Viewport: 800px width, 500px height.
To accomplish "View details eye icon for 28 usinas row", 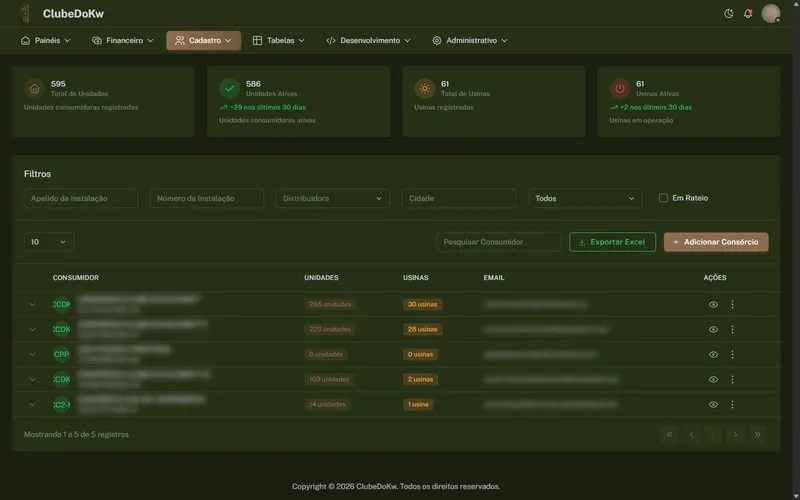I will click(713, 330).
